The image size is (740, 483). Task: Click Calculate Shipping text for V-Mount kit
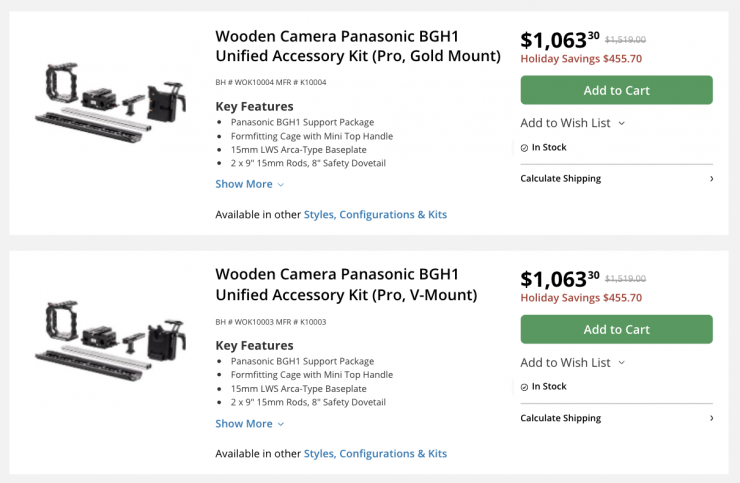click(x=561, y=418)
